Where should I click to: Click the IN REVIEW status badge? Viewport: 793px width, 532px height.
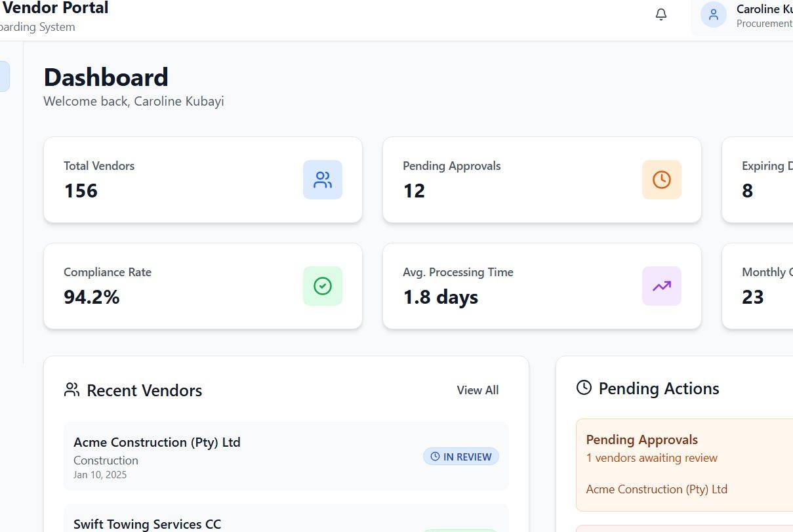click(461, 457)
